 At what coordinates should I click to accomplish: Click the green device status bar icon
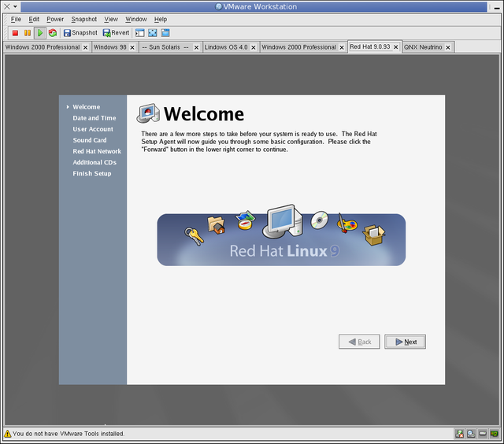click(495, 434)
